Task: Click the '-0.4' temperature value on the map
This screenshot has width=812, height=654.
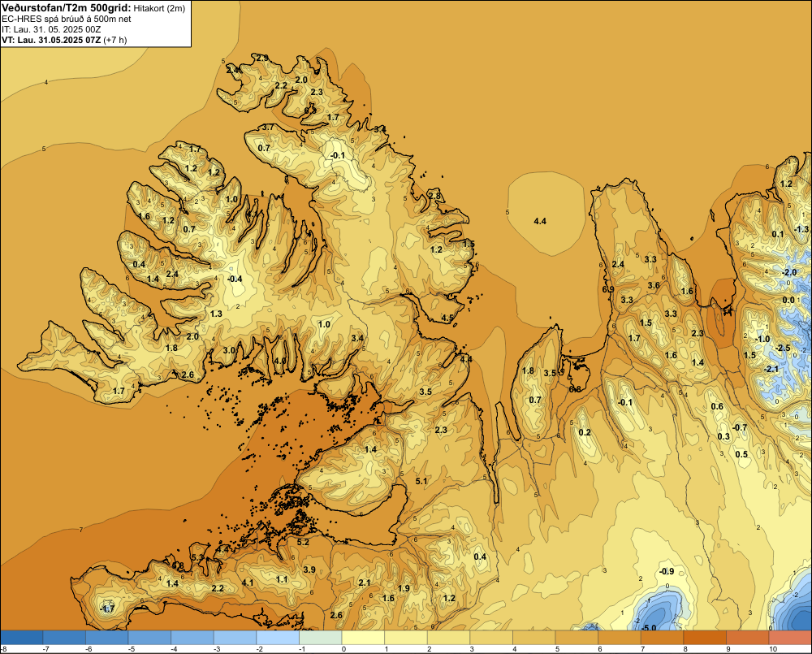Action: click(x=235, y=279)
